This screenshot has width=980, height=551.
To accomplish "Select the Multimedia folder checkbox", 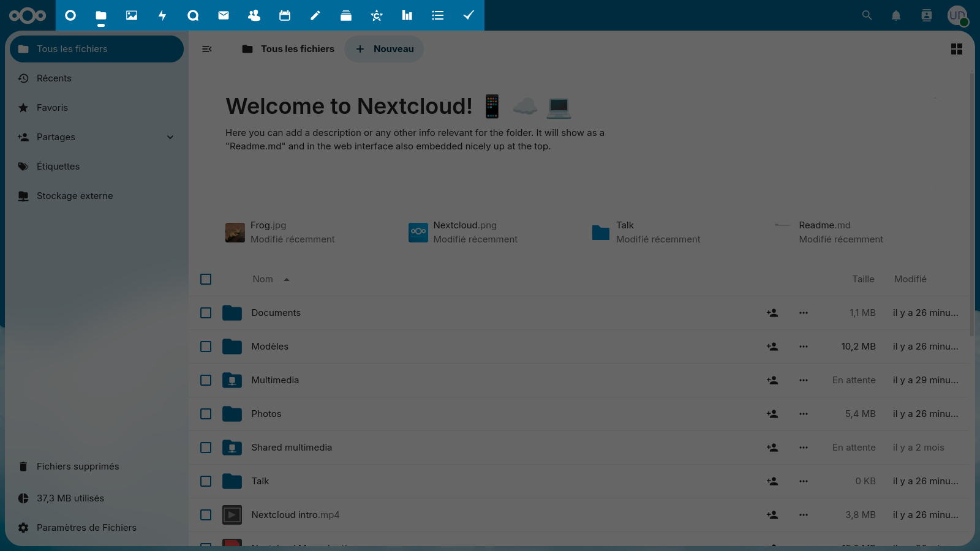I will pyautogui.click(x=206, y=380).
